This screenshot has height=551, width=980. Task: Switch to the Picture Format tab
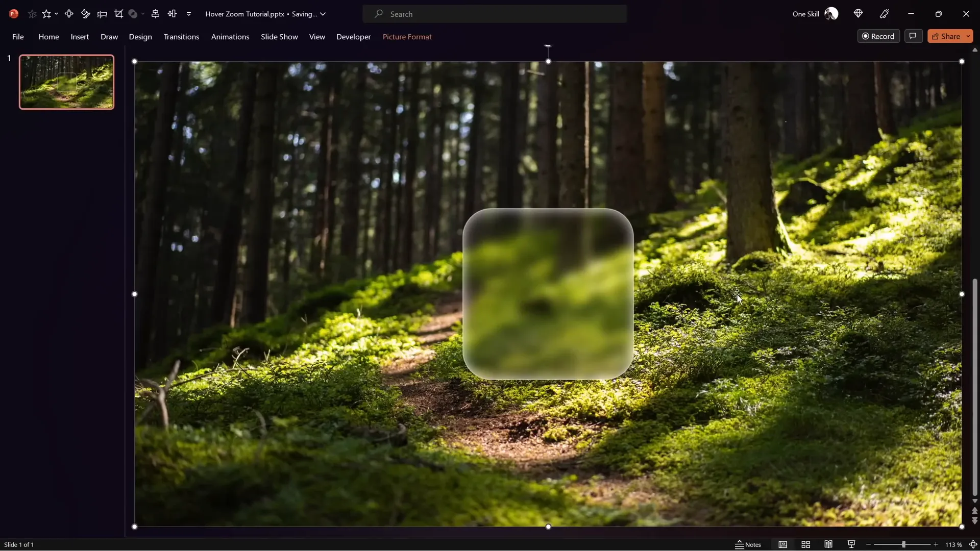(407, 37)
